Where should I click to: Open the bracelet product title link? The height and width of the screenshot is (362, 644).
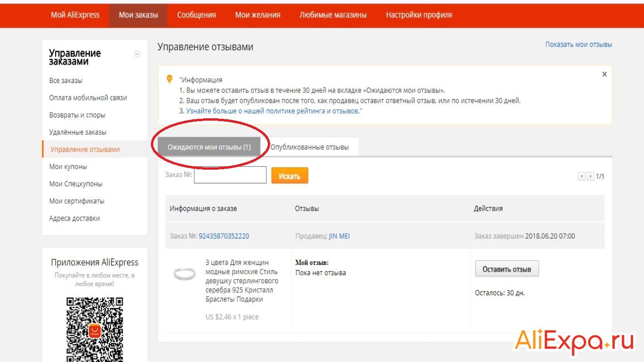[242, 281]
